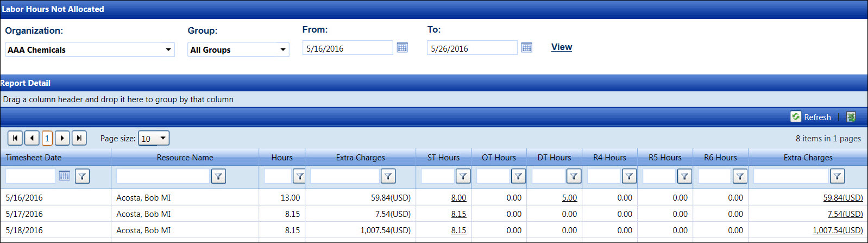
Task: Click the Export to Excel icon
Action: point(851,117)
